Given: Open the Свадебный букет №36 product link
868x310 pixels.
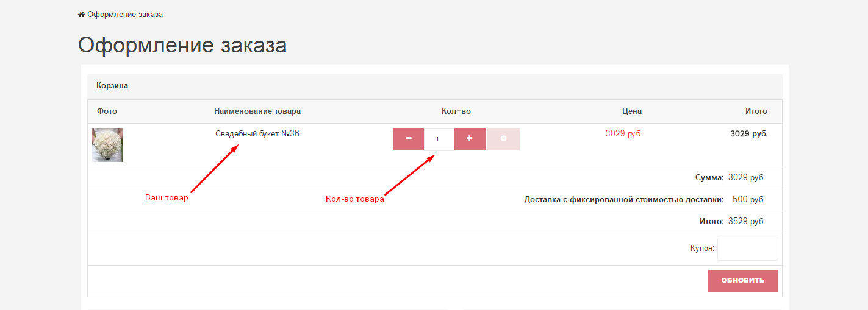Looking at the screenshot, I should pyautogui.click(x=257, y=134).
